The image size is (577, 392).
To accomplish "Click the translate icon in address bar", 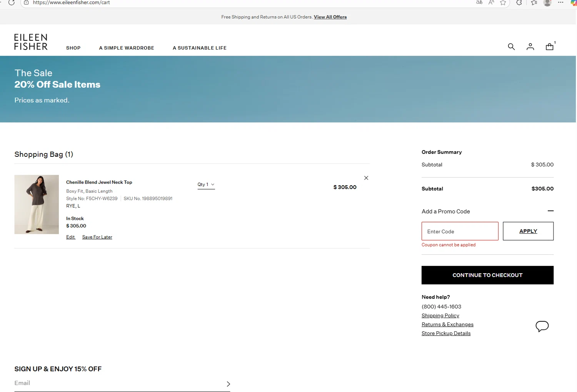I will coord(479,3).
